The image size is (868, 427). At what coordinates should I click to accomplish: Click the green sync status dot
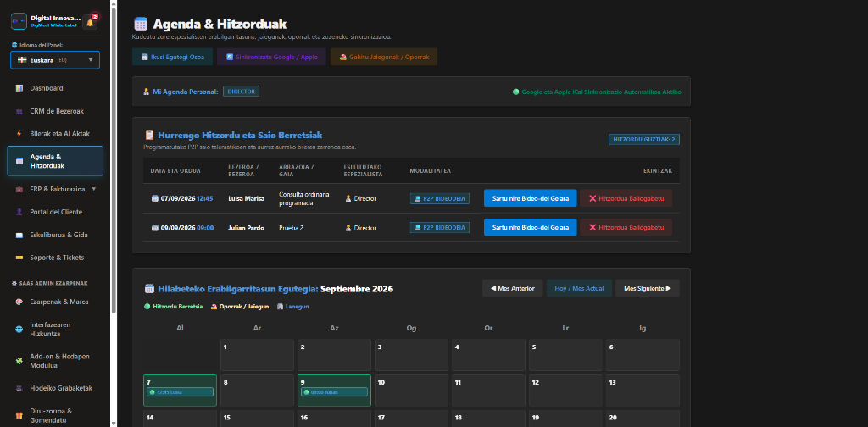(516, 91)
